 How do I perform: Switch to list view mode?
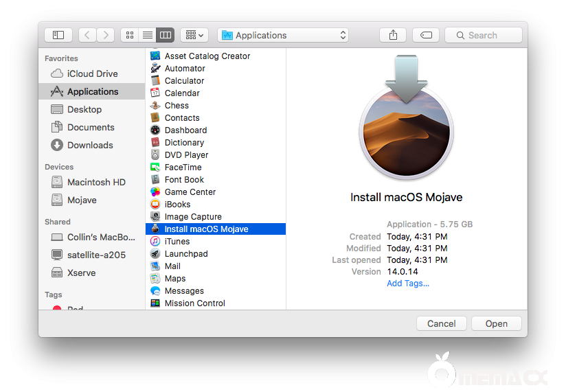(147, 35)
